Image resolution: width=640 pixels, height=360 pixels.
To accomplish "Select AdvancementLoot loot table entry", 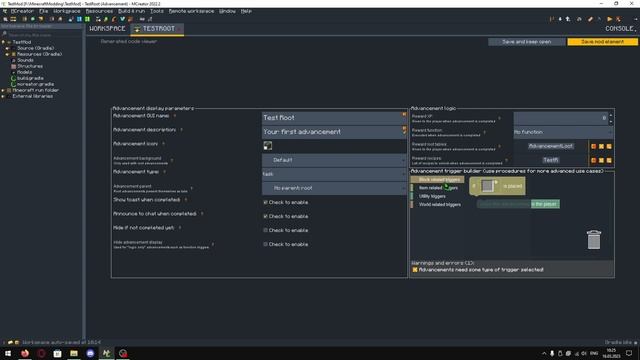I will click(551, 146).
